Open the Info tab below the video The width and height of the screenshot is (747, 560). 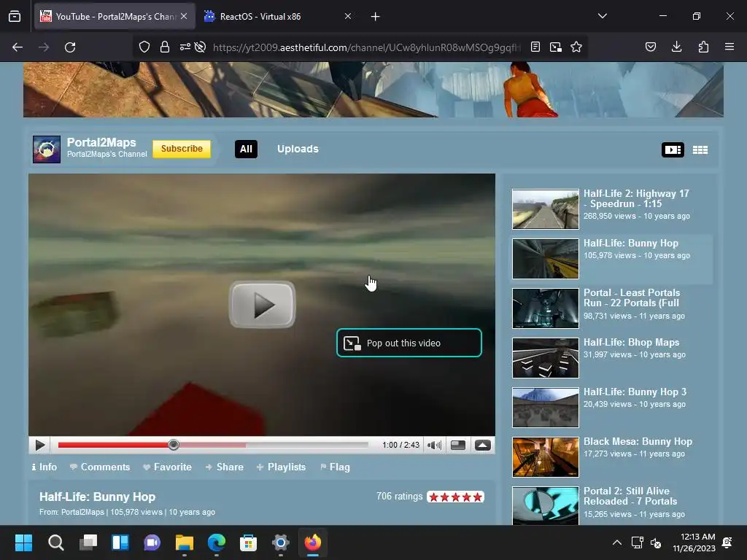tap(44, 467)
